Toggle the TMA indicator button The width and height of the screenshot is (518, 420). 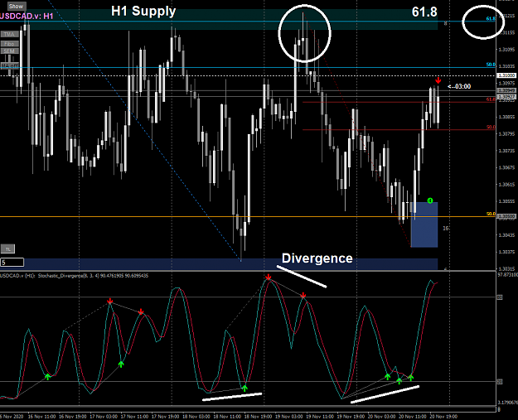pyautogui.click(x=9, y=34)
